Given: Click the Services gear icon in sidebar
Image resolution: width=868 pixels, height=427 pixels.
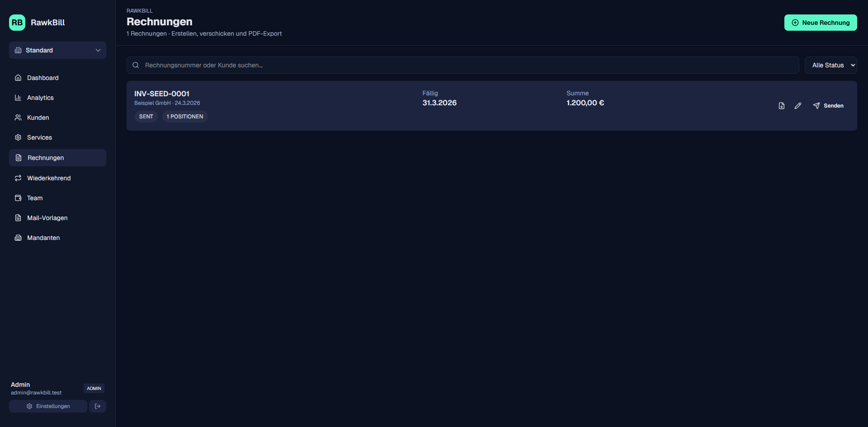Looking at the screenshot, I should coord(18,137).
